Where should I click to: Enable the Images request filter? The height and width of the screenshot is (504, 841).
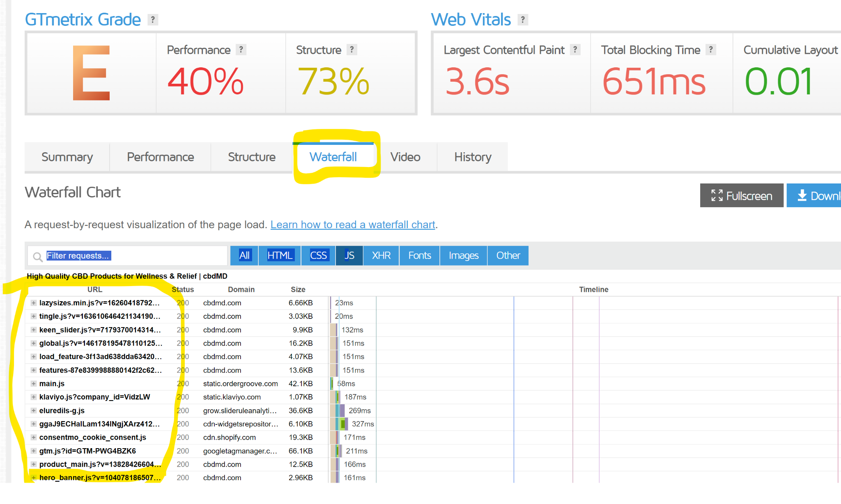click(463, 256)
